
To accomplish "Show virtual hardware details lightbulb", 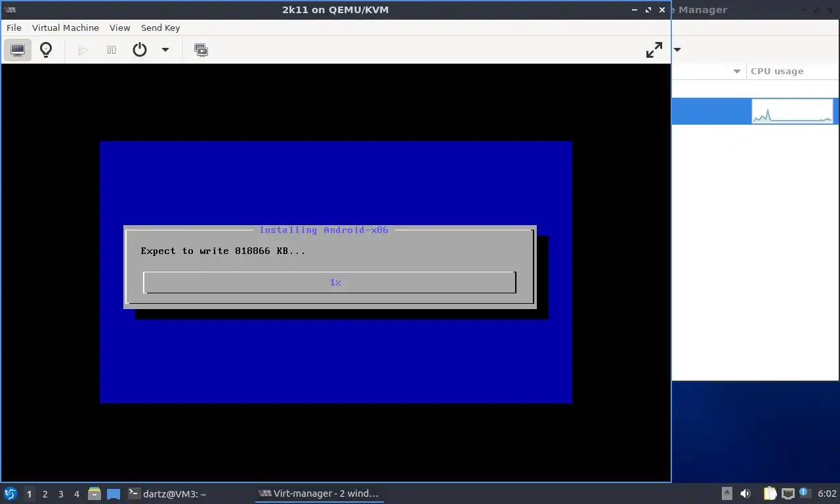I will point(46,50).
